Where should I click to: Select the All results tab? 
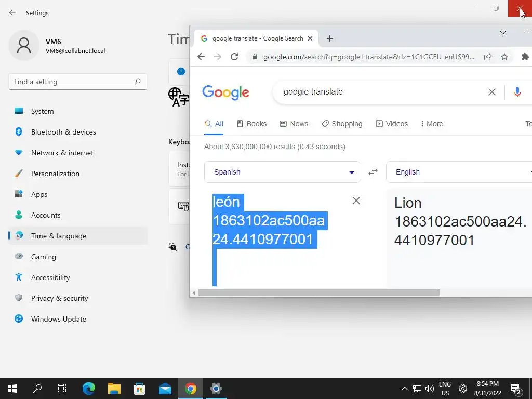(214, 124)
